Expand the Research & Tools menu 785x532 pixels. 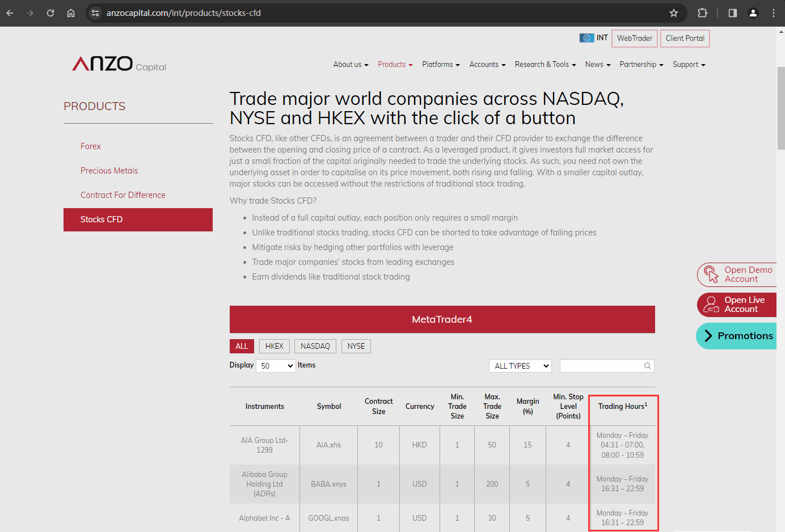click(x=545, y=65)
